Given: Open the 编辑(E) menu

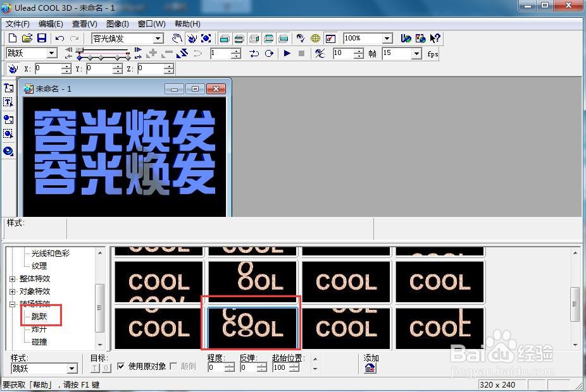Looking at the screenshot, I should 51,24.
